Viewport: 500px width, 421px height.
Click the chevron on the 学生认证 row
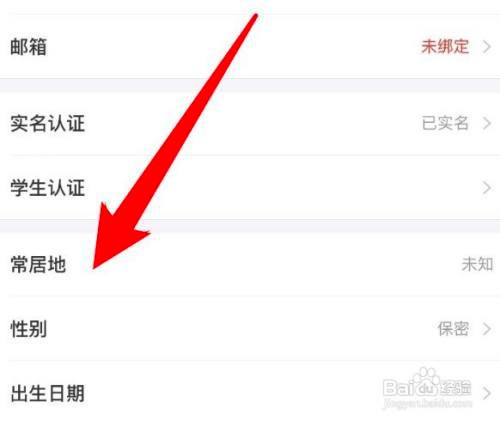tap(487, 188)
